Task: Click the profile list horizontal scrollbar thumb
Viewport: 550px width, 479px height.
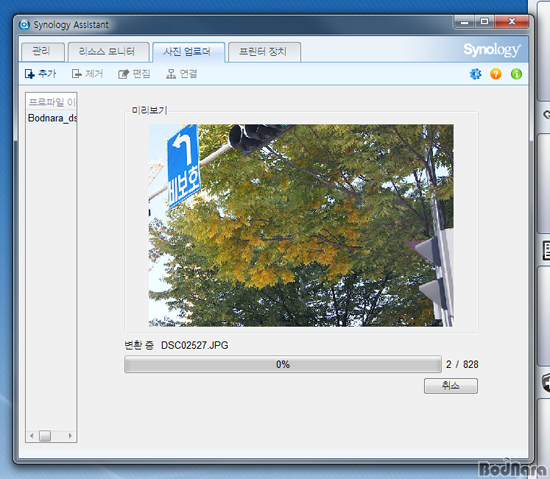Action: (45, 436)
